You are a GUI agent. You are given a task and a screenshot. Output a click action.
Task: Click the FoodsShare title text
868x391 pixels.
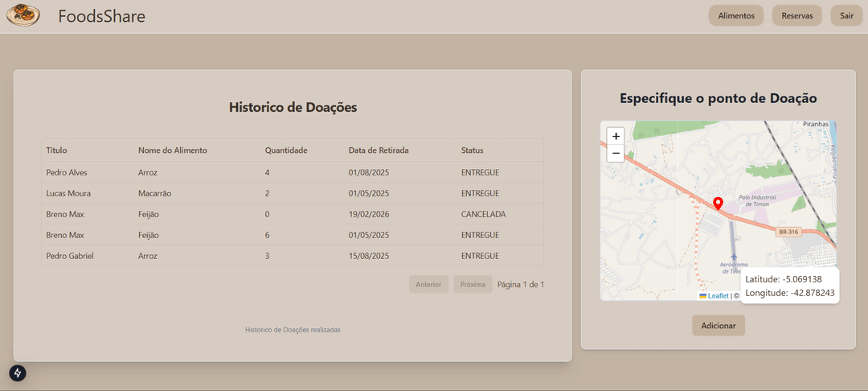(x=101, y=15)
